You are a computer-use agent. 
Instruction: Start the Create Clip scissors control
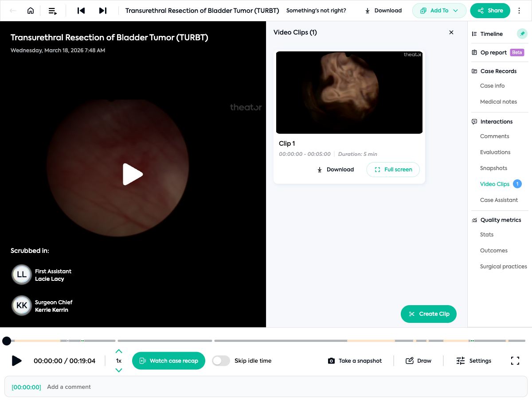click(x=428, y=314)
